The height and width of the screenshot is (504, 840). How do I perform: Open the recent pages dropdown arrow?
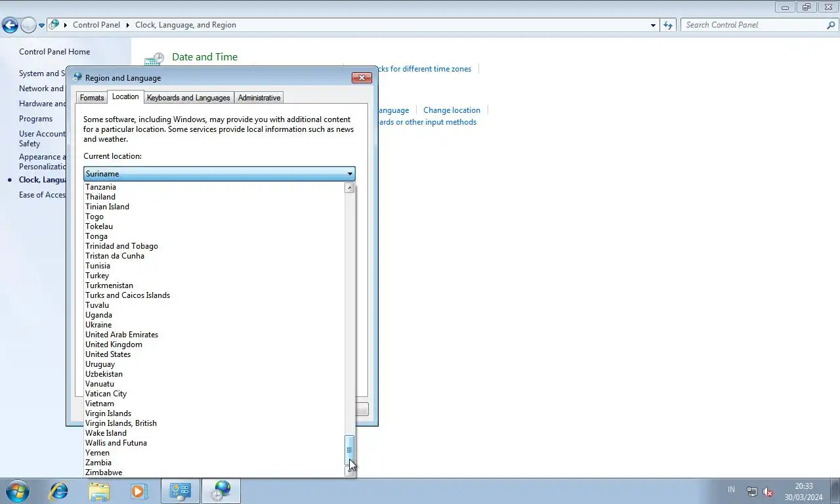[x=42, y=26]
